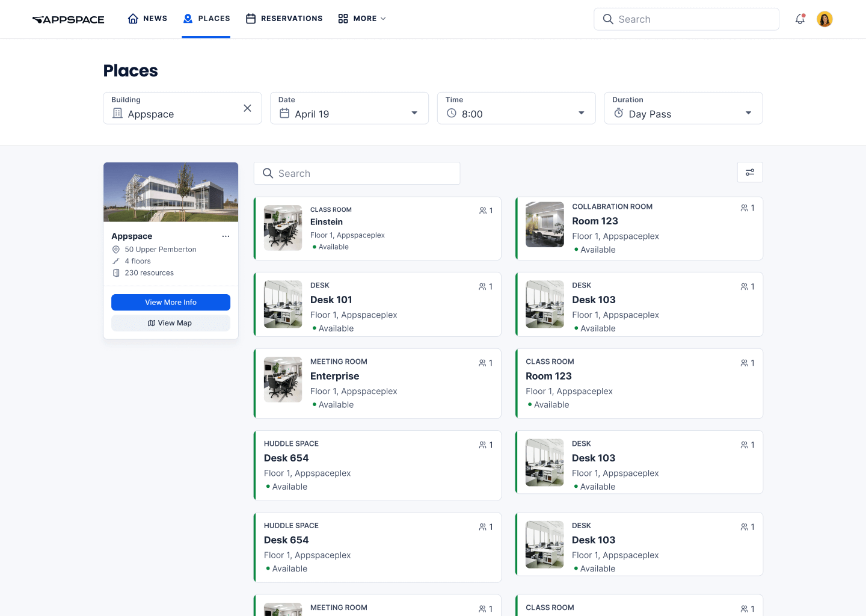
Task: Click the View Map button
Action: click(171, 323)
